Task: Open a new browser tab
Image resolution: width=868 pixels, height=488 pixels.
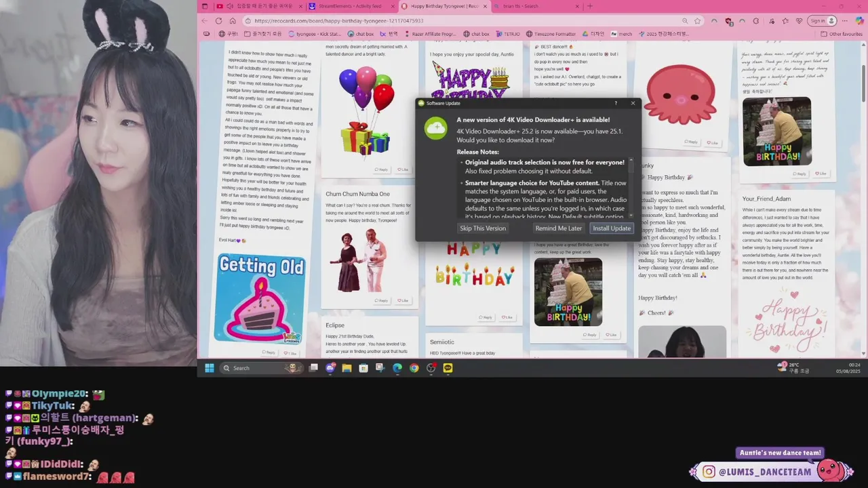Action: click(x=589, y=6)
